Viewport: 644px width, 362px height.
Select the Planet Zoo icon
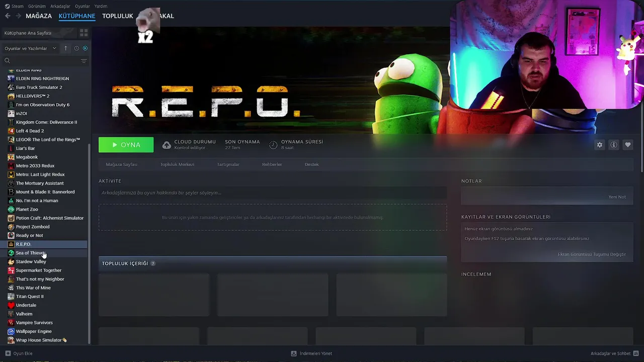pos(11,209)
